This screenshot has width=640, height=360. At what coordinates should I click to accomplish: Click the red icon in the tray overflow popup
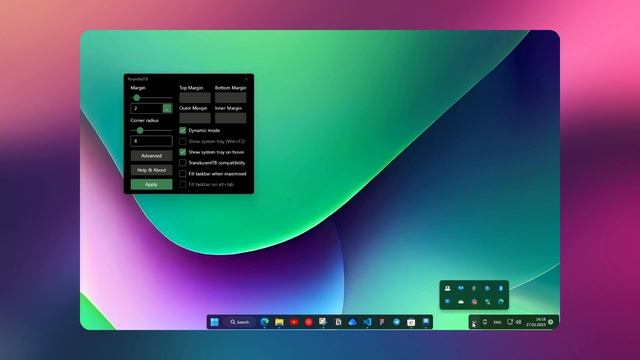coord(474,302)
